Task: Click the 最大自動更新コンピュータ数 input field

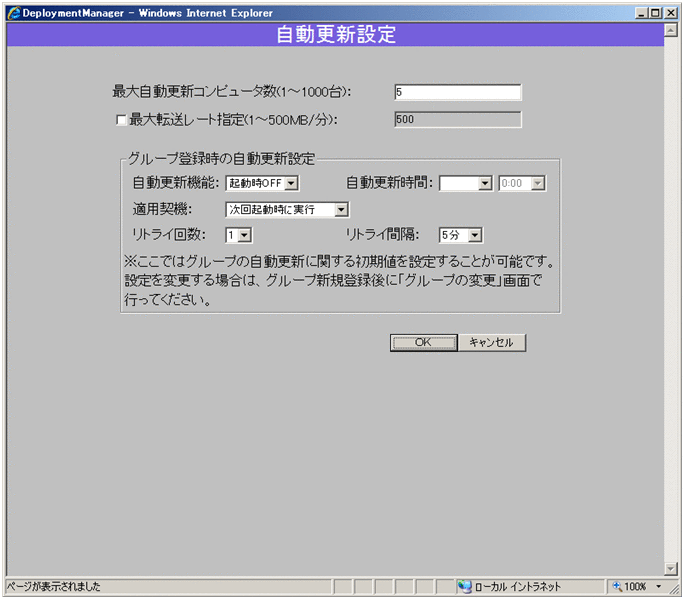Action: (457, 92)
